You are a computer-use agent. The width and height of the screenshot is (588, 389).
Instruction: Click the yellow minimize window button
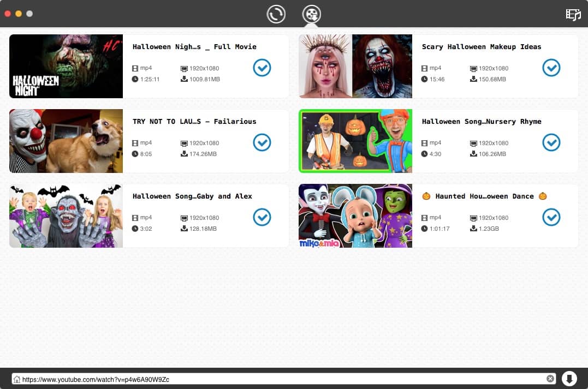click(19, 14)
